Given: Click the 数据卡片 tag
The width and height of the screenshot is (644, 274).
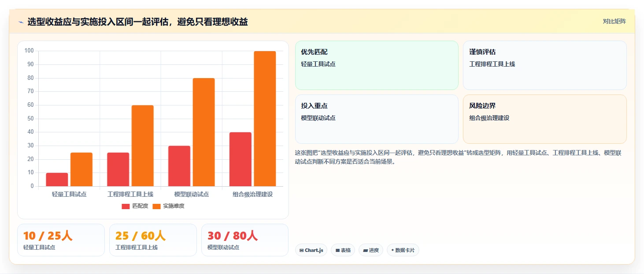Looking at the screenshot, I should point(403,250).
